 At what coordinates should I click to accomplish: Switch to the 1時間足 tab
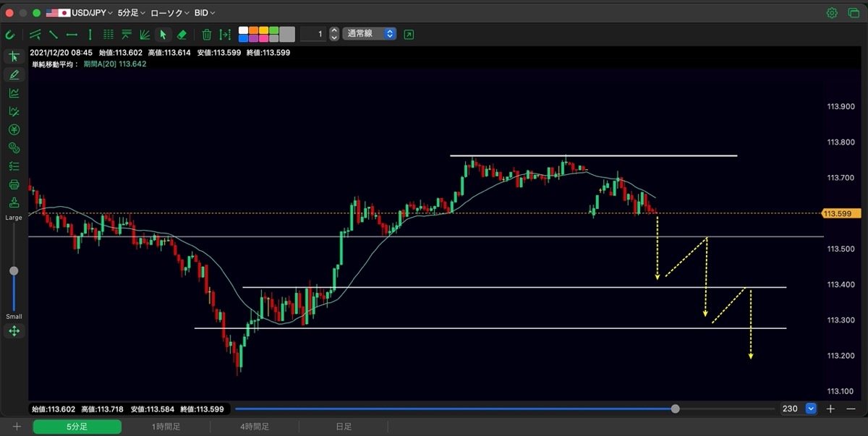click(x=166, y=427)
